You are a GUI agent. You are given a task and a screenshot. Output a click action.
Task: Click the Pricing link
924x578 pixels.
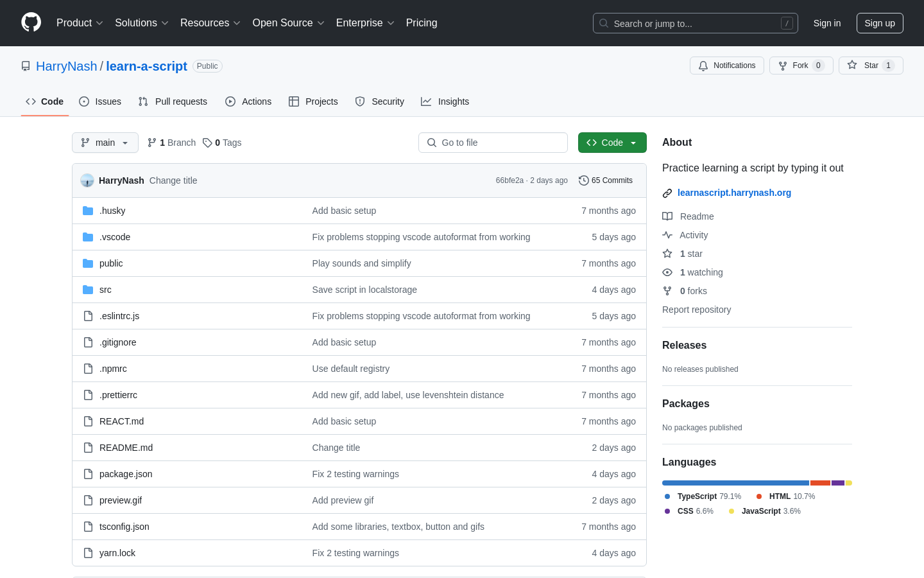422,23
